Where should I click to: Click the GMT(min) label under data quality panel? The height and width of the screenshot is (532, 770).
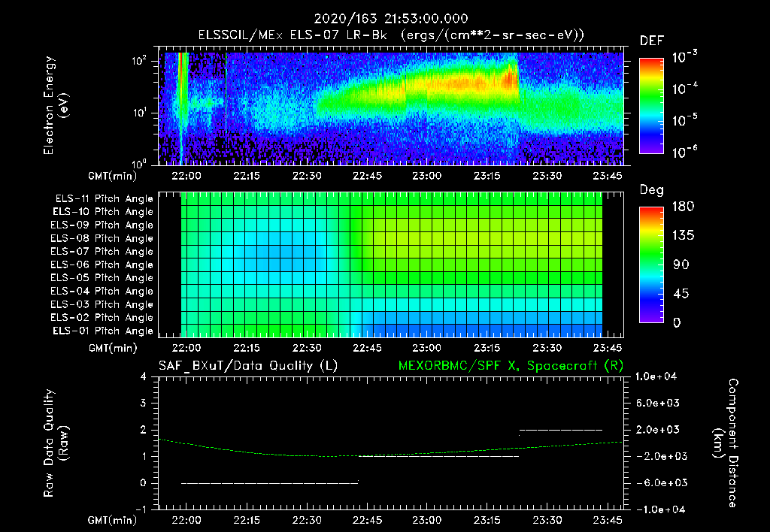[113, 520]
